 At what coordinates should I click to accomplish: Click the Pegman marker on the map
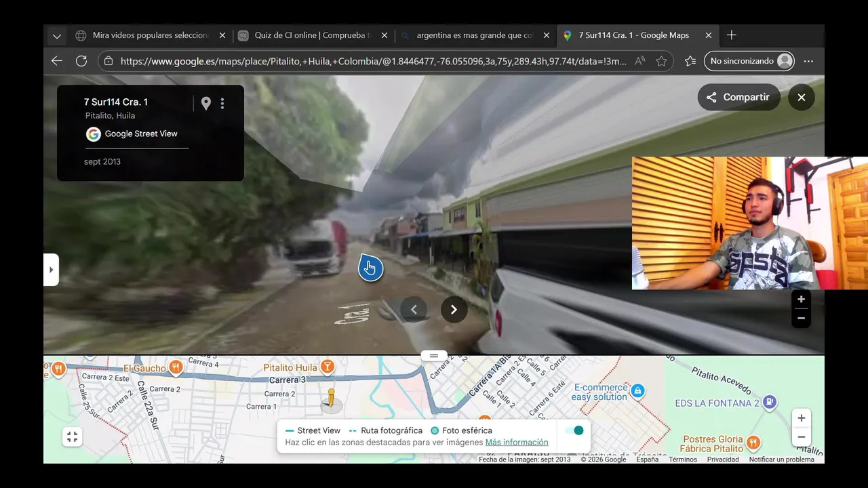[331, 400]
